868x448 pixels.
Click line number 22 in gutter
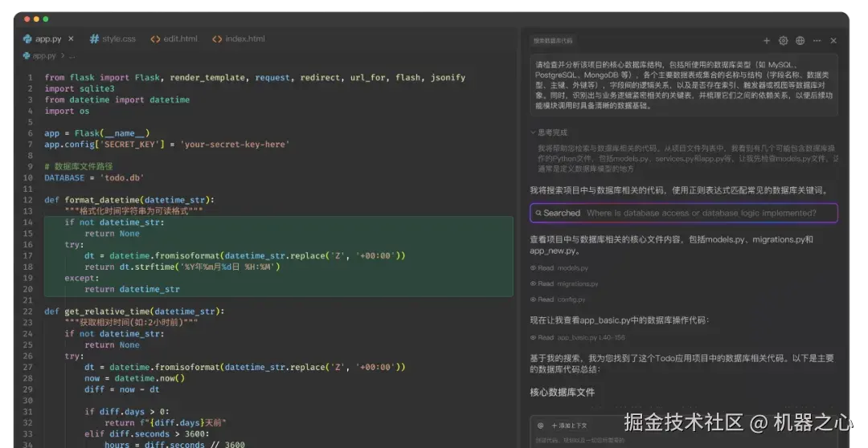pyautogui.click(x=27, y=312)
